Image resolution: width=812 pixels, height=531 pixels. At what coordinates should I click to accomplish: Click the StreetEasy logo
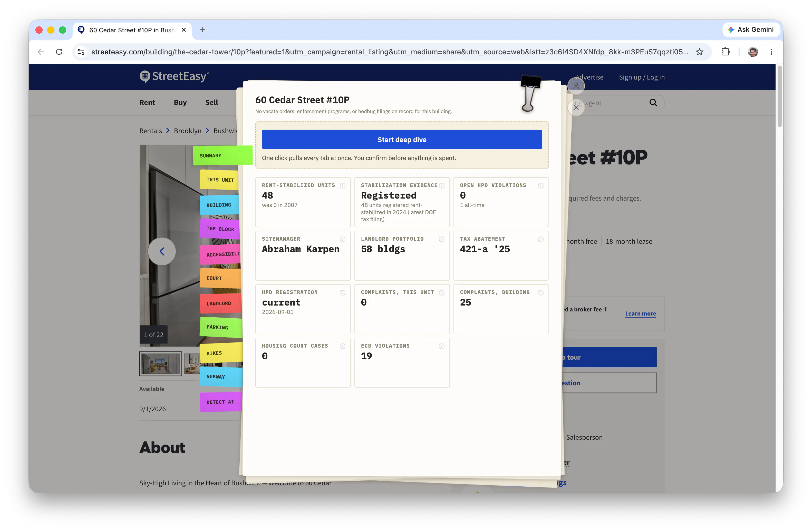[174, 76]
